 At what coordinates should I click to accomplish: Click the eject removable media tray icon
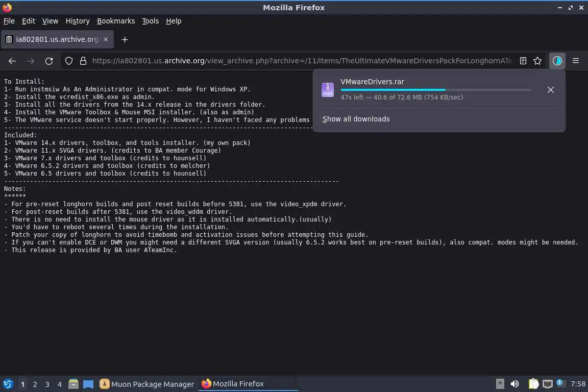tap(500, 384)
